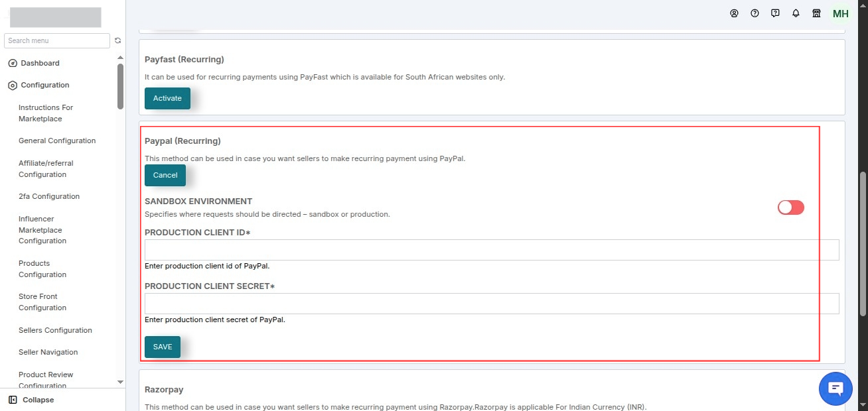Go to Dashboard in sidebar
Screen dimensions: 868x411
click(40, 63)
